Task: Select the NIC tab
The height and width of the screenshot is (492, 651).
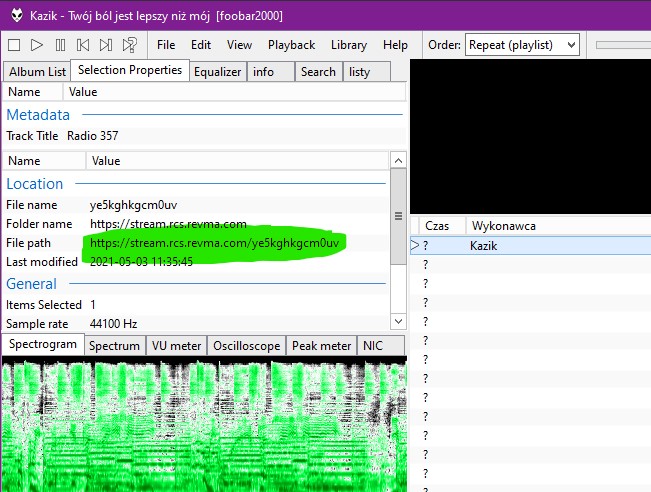Action: coord(381,346)
